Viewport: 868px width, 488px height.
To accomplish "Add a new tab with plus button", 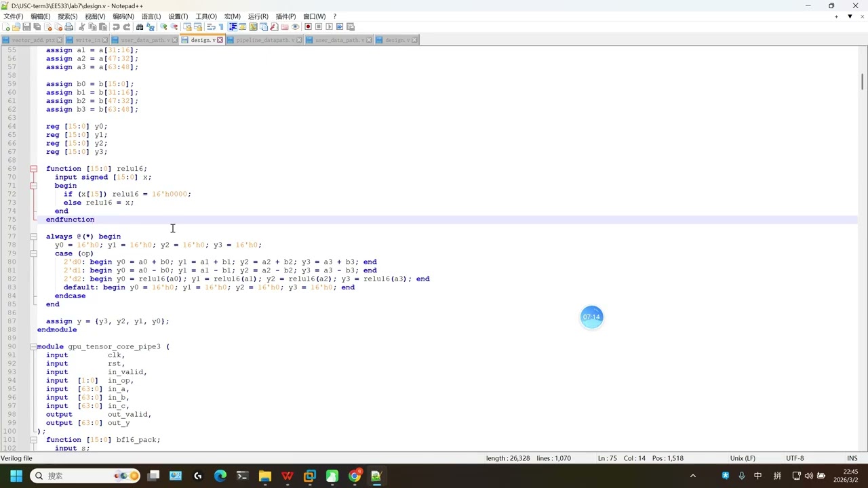I will 836,16.
